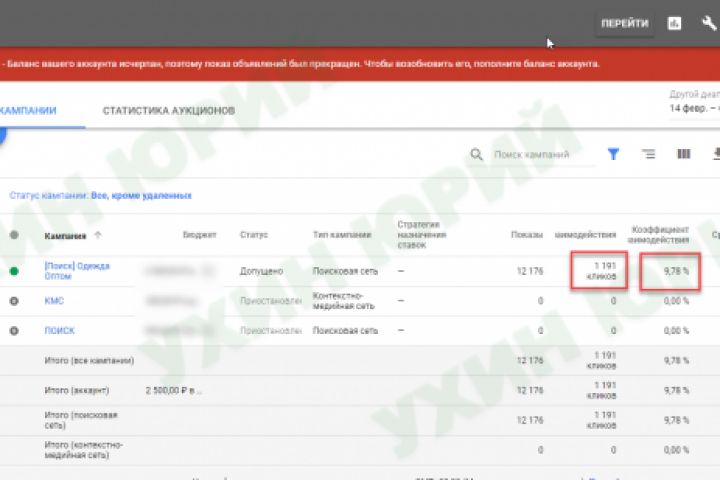Image resolution: width=720 pixels, height=480 pixels.
Task: Click Итого (аккаунт) row label
Action: 77,390
